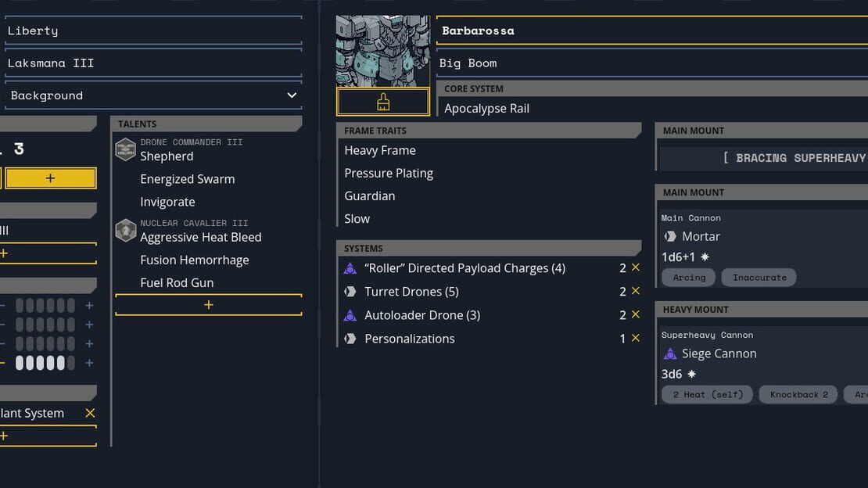Click the Barbarossa mech name field
This screenshot has width=868, height=488.
coord(652,30)
